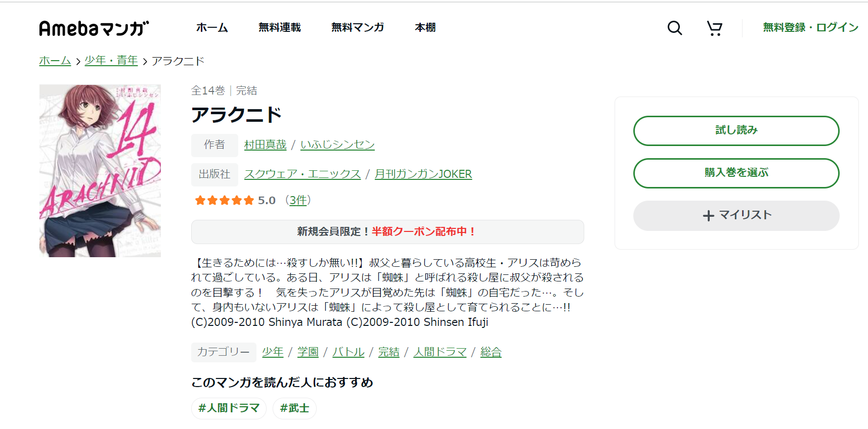The height and width of the screenshot is (429, 868).
Task: Click the 半額クーポン配布中 banner
Action: (387, 231)
